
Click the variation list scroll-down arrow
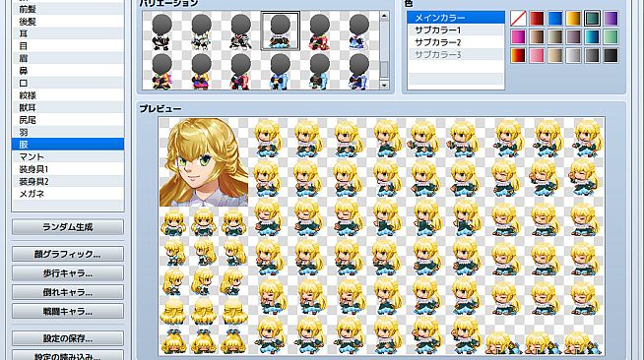[x=384, y=86]
